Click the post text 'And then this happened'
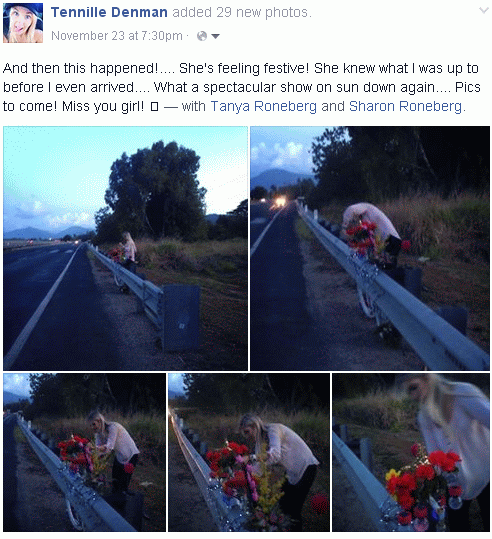 [x=80, y=68]
